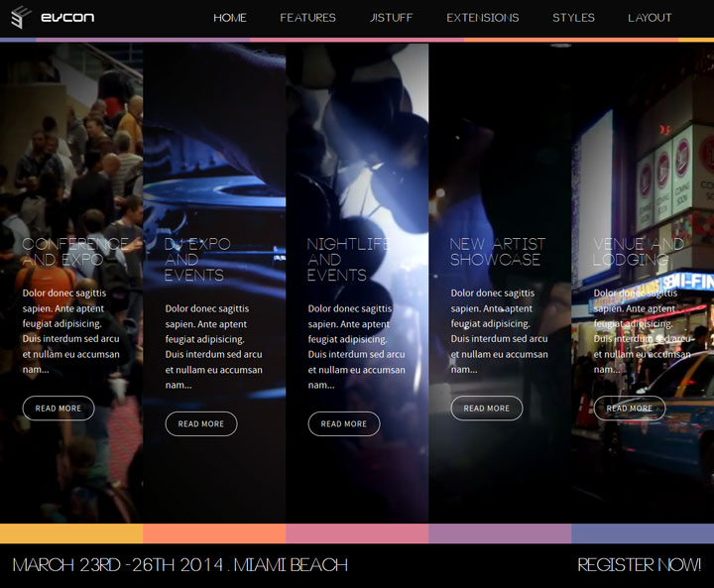The width and height of the screenshot is (714, 588).
Task: Click the REGISTER NOW! link
Action: point(639,565)
